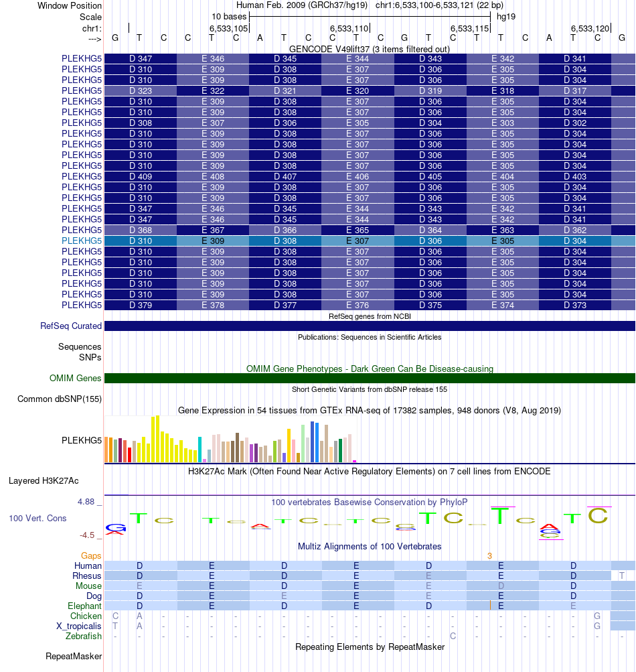
Task: Open the OMIM Gene Phenotypes track title
Action: click(x=370, y=368)
